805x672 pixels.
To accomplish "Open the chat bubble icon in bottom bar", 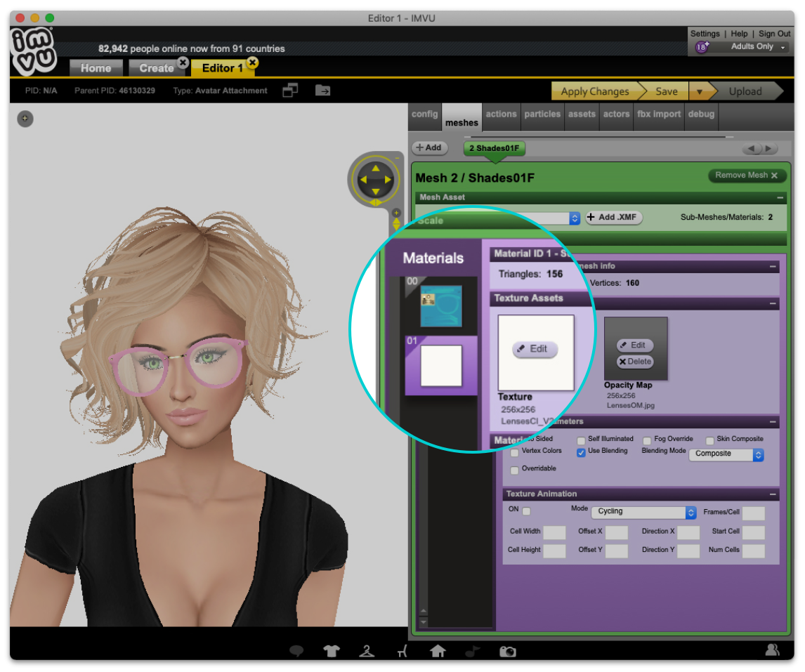I will (x=296, y=651).
